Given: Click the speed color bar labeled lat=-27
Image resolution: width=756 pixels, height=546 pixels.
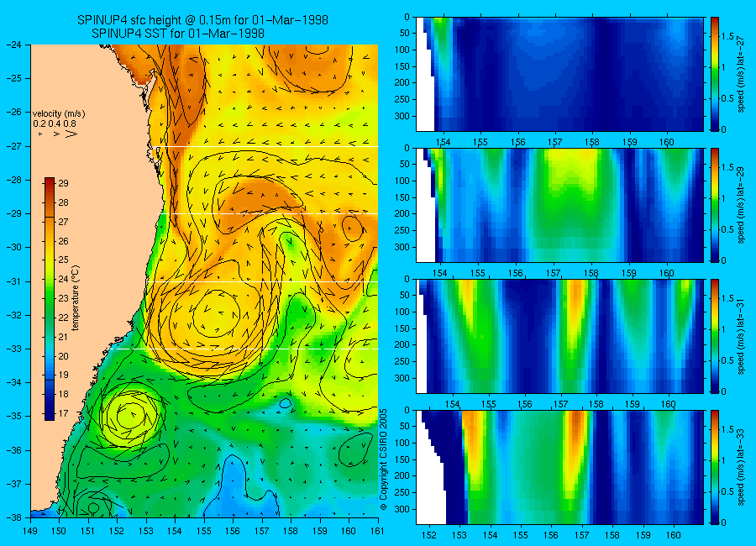Looking at the screenshot, I should (x=714, y=74).
